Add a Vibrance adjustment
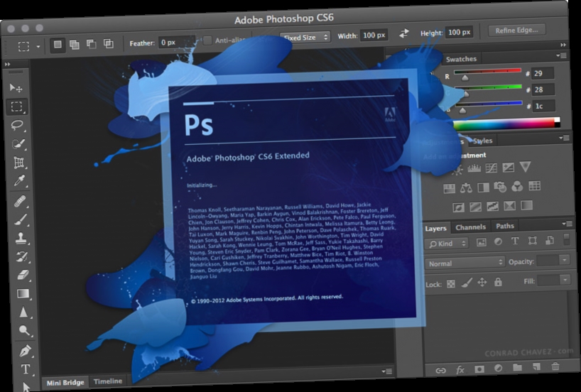581x392 pixels. (525, 167)
